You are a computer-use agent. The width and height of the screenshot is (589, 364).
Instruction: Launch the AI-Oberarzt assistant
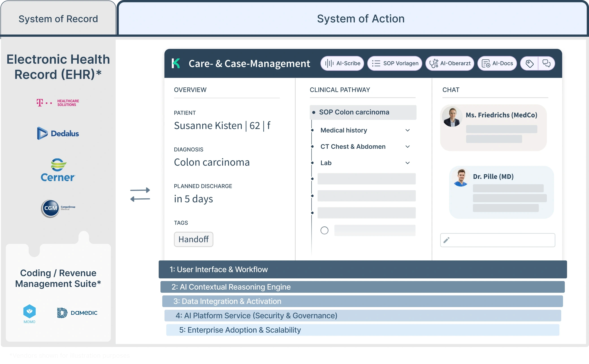click(x=450, y=63)
